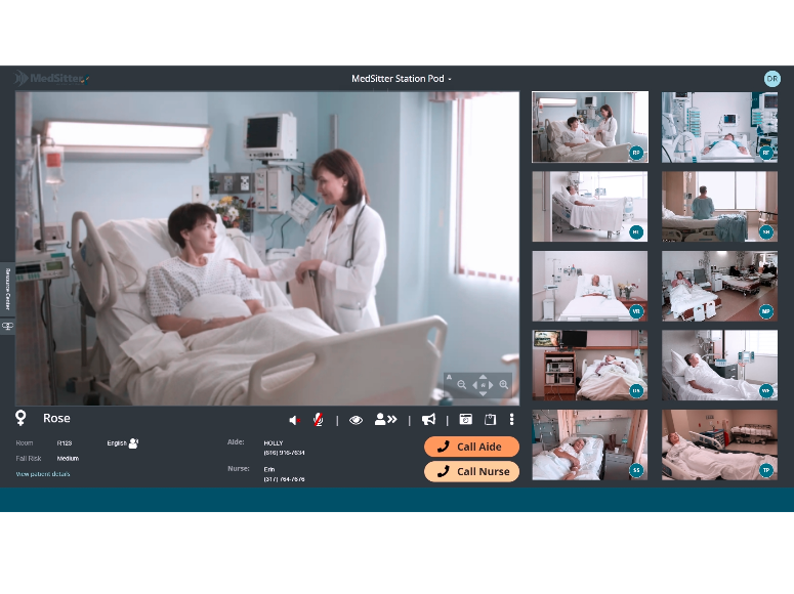Open the three-dot more options menu

[512, 420]
